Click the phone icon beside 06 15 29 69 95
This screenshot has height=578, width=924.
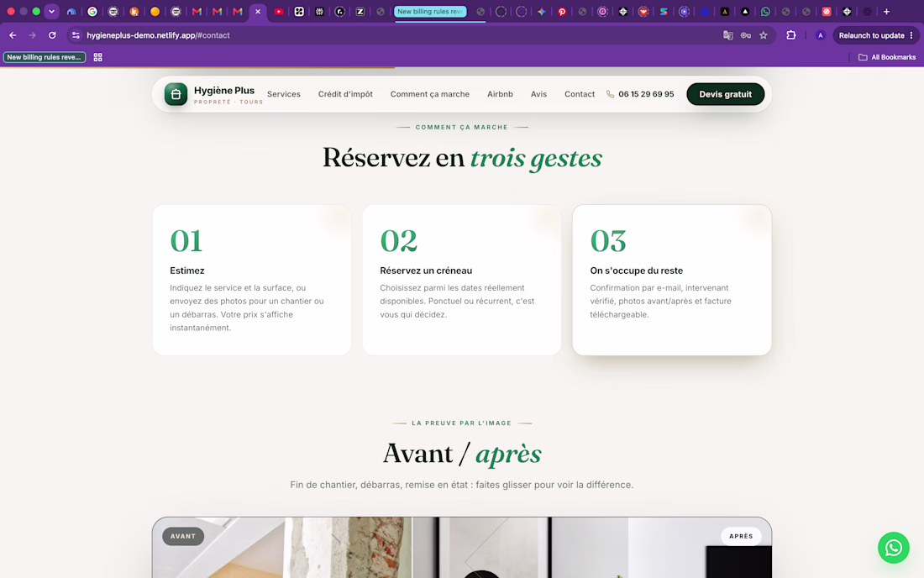610,94
